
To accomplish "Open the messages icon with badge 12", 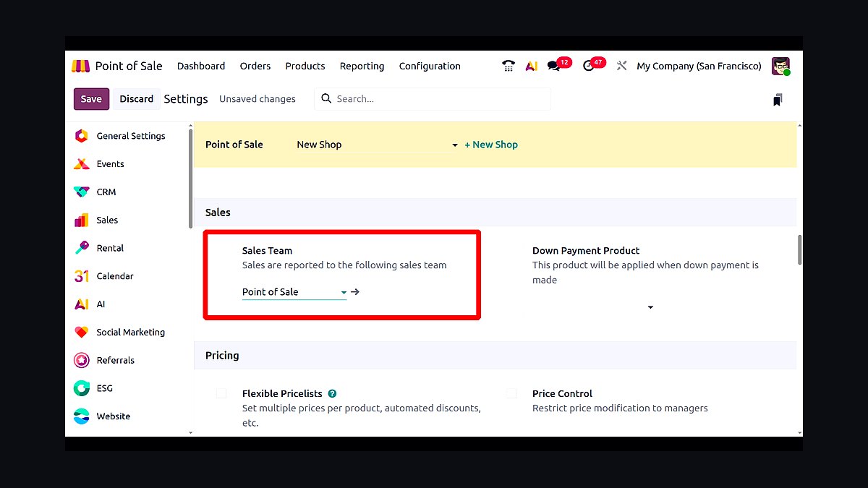I will (554, 66).
